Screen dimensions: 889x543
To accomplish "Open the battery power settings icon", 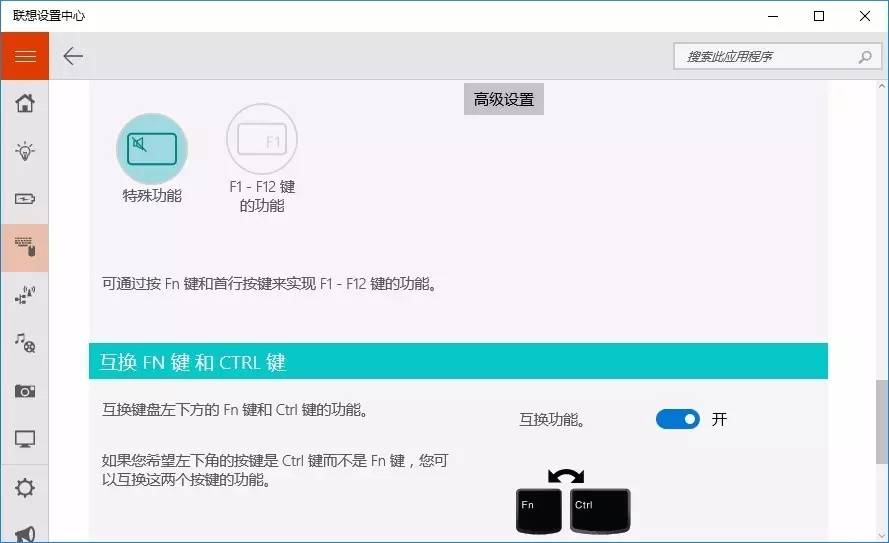I will coord(24,199).
